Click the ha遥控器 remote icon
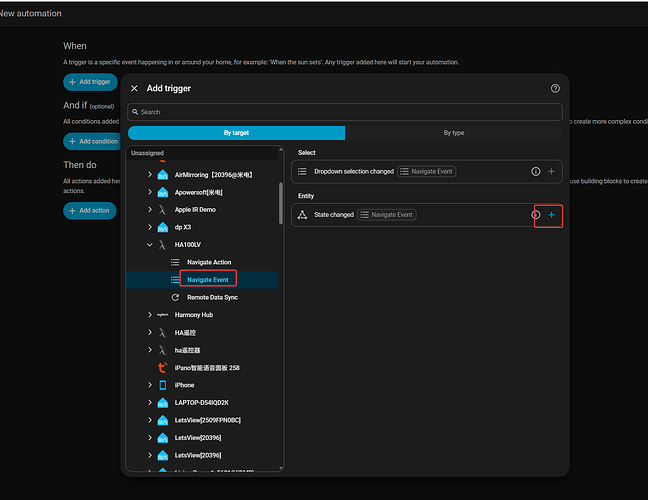 point(162,350)
